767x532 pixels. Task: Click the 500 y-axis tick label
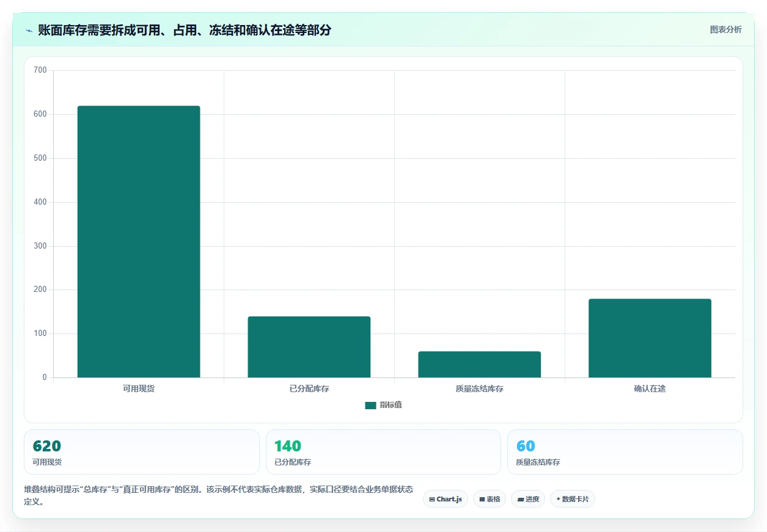click(x=40, y=158)
